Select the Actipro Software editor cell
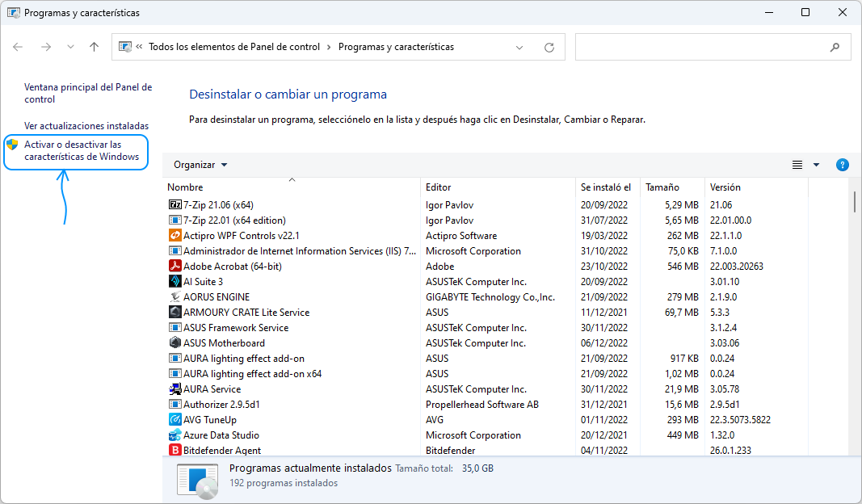 pos(461,236)
